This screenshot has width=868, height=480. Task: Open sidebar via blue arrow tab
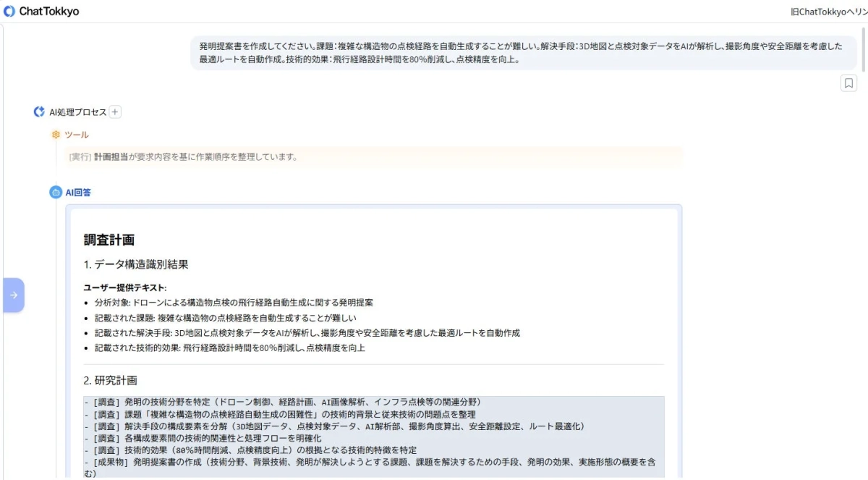pyautogui.click(x=13, y=295)
